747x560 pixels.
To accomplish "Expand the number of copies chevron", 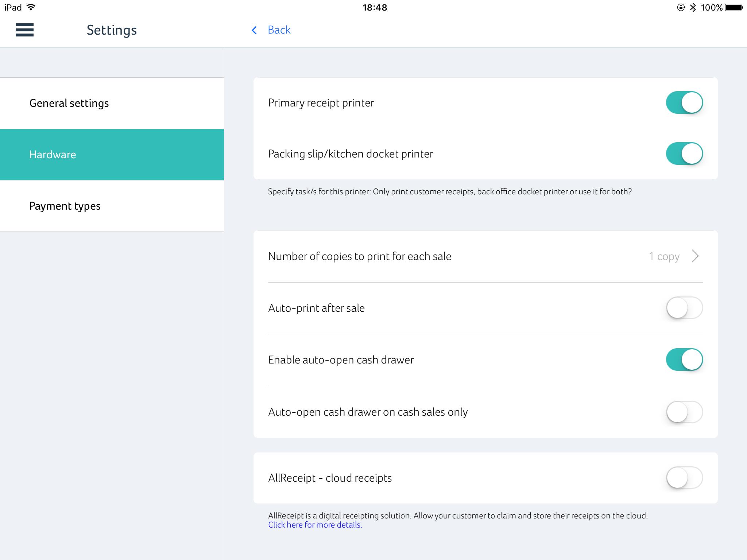I will [695, 256].
